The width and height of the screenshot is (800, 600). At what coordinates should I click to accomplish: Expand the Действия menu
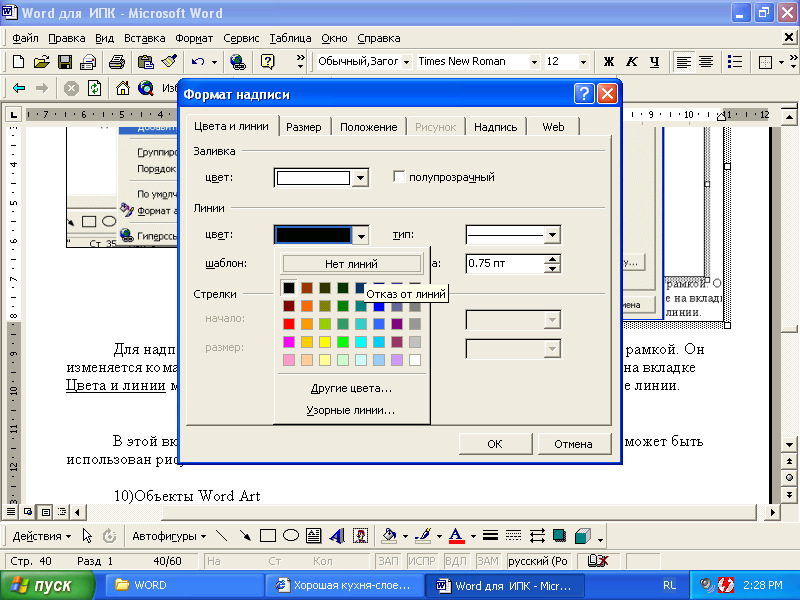[x=41, y=536]
